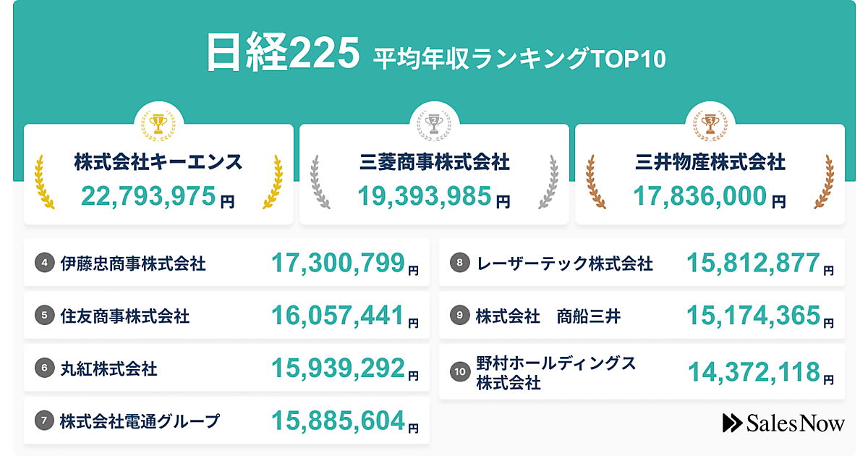Open 三井物産株式会社 first-place card text

click(710, 162)
